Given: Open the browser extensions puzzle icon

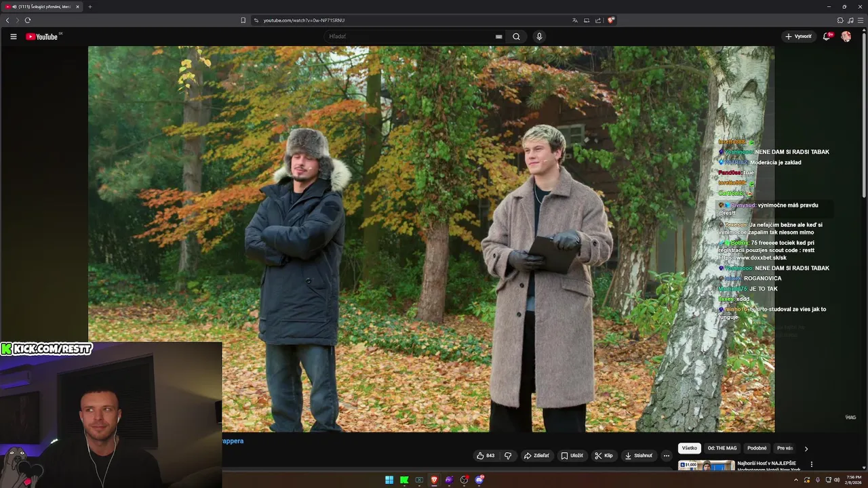Looking at the screenshot, I should click(x=840, y=20).
